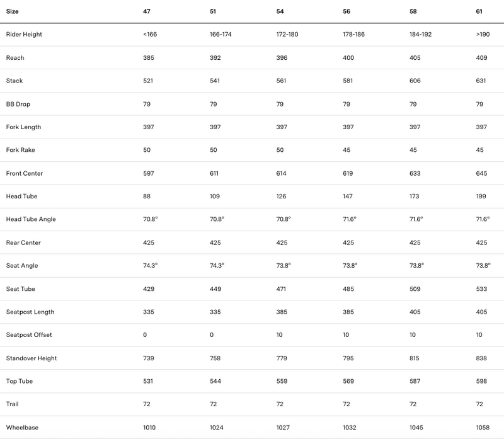Screen dimensions: 504x439
Task: Select the size 61 column header
Action: click(x=479, y=11)
